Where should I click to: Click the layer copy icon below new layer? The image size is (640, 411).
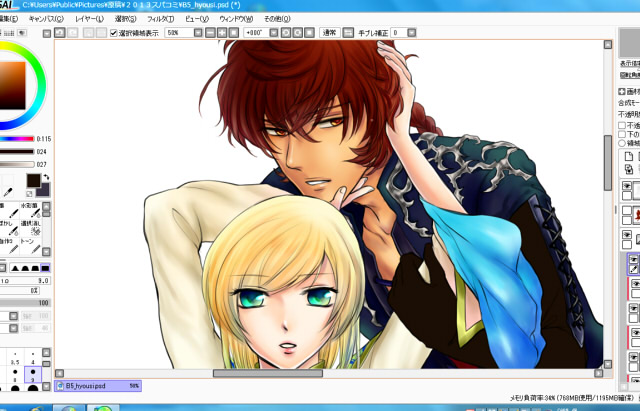pos(629,169)
